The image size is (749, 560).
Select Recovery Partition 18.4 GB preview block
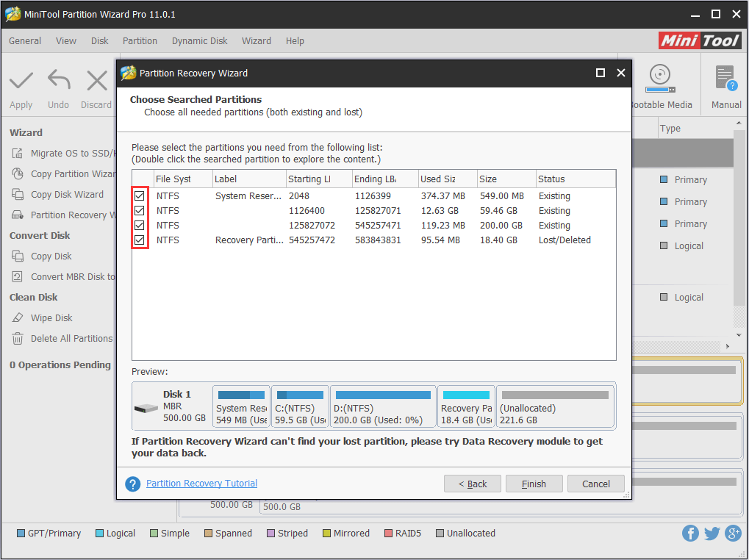[466, 406]
